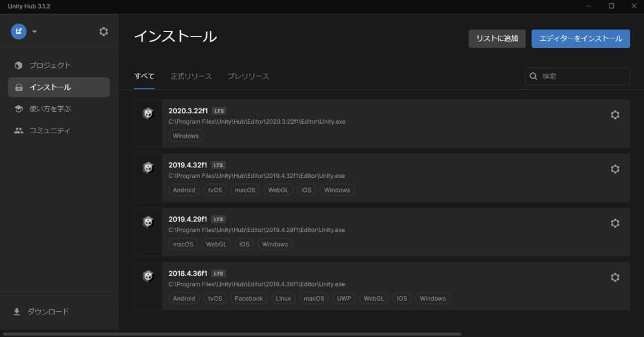Click LTS badge next to 2019.4.32f1
The width and height of the screenshot is (644, 337).
[218, 165]
